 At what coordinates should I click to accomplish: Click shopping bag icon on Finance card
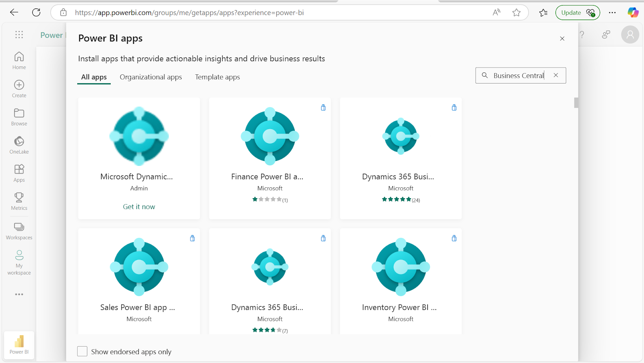(x=323, y=107)
